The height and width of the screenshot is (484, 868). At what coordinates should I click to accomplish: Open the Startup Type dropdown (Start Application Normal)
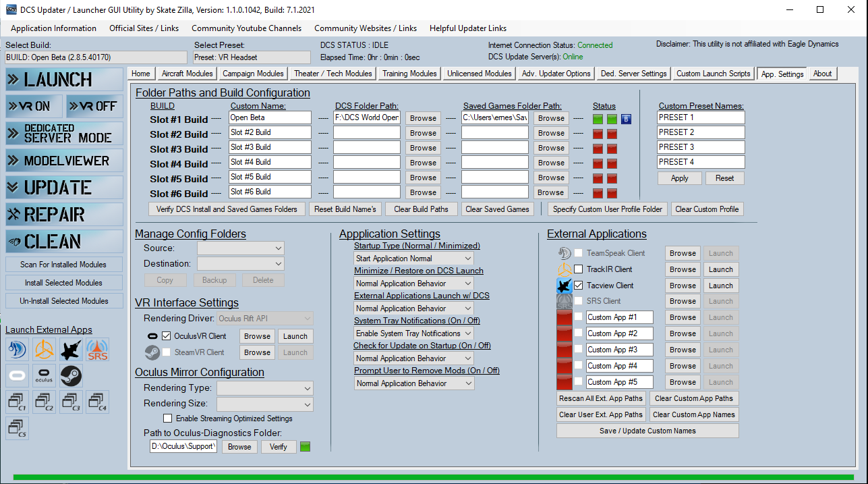coord(414,259)
